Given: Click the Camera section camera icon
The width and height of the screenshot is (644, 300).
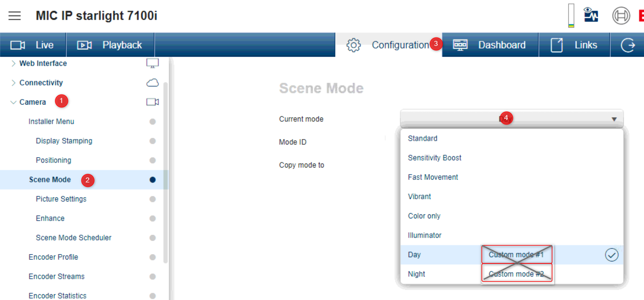Looking at the screenshot, I should pos(153,102).
